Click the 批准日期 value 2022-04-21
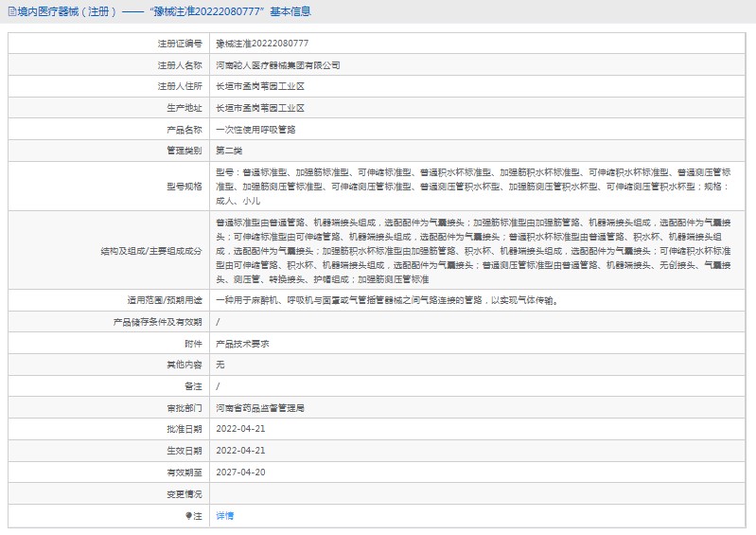 click(240, 429)
